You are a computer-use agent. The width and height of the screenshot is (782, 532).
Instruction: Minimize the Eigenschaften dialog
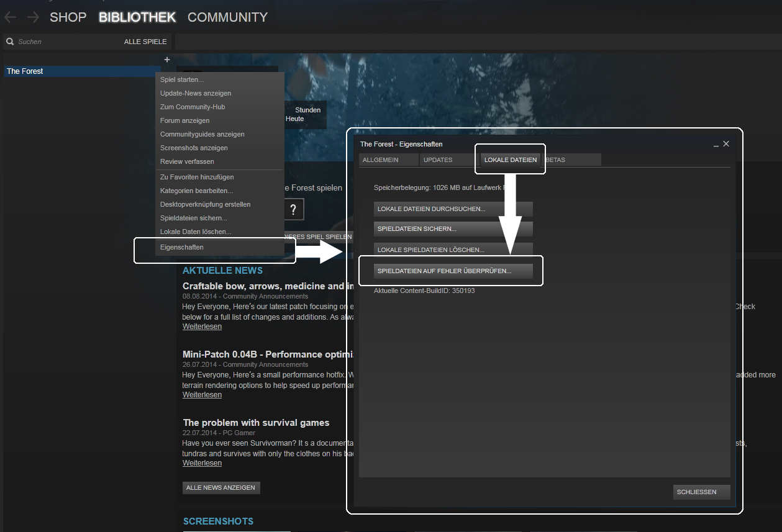[716, 144]
